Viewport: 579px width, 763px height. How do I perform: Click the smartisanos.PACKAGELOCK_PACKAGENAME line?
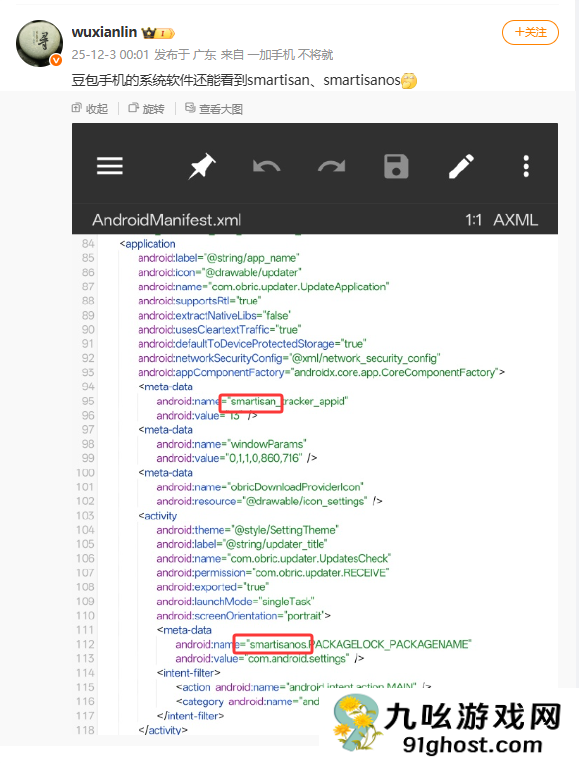tap(323, 644)
